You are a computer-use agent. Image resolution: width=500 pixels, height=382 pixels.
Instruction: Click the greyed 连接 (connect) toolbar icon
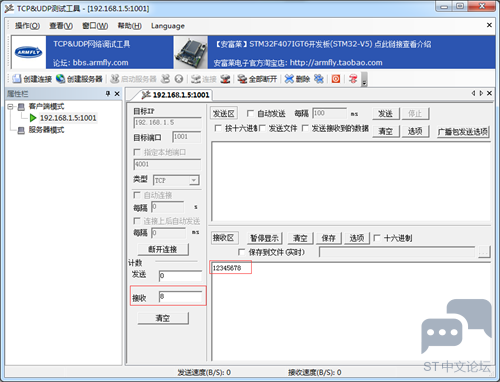tap(196, 79)
